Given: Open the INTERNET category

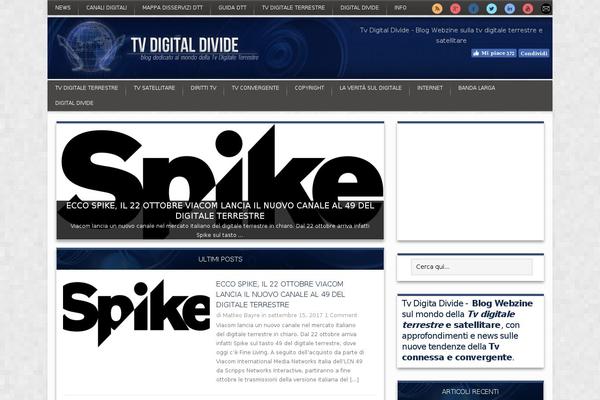Looking at the screenshot, I should click(430, 88).
